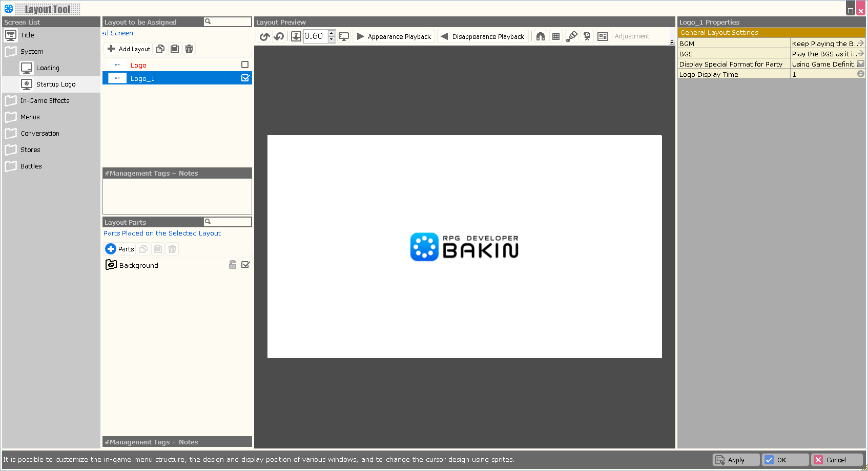Select the Loading screen item
The height and width of the screenshot is (471, 868).
click(48, 68)
